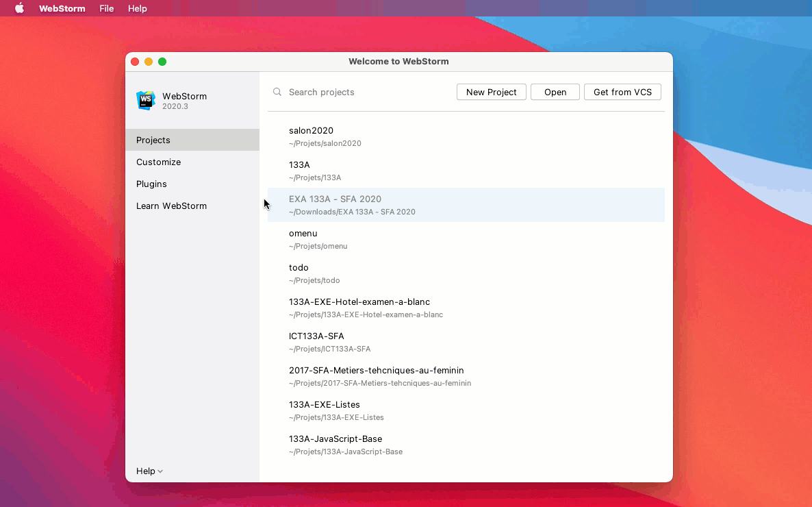Open the salon2020 project
The image size is (812, 507).
[466, 136]
